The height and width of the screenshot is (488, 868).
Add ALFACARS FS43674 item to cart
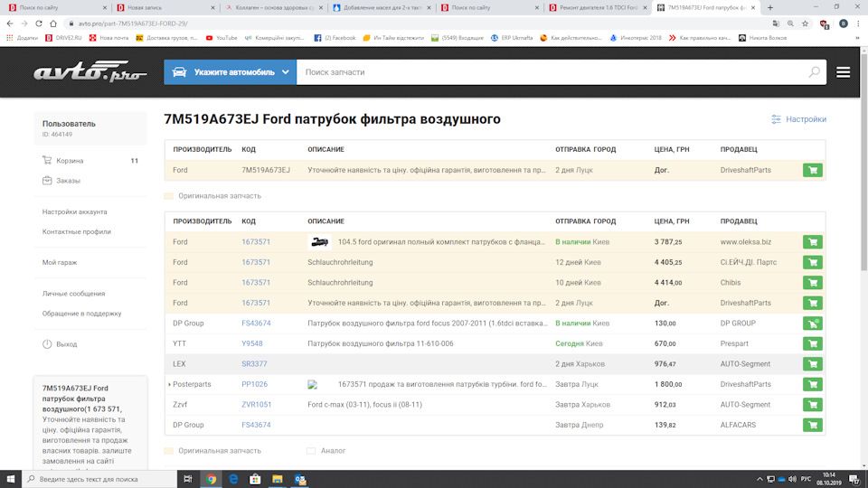(813, 425)
